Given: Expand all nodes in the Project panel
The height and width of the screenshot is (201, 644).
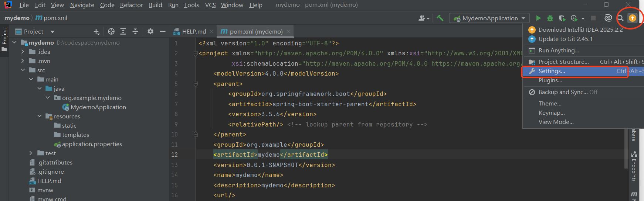Looking at the screenshot, I should tap(123, 32).
